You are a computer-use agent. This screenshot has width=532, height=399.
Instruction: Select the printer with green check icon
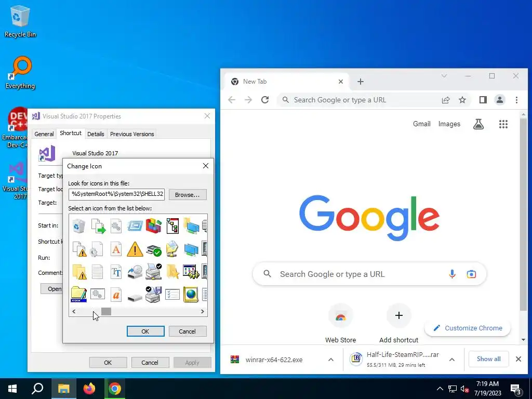point(154,250)
